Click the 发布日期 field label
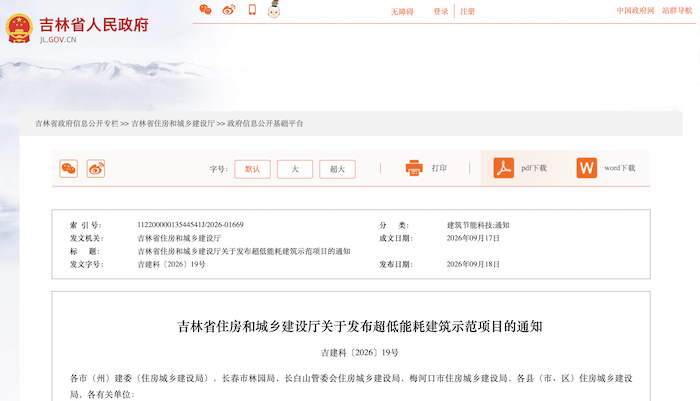Viewport: 700px width, 401px height. tap(396, 264)
